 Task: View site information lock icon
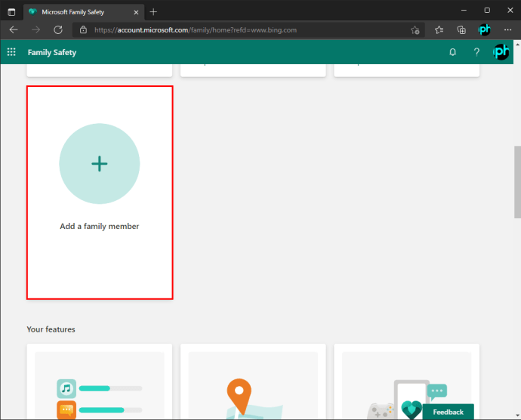click(83, 30)
